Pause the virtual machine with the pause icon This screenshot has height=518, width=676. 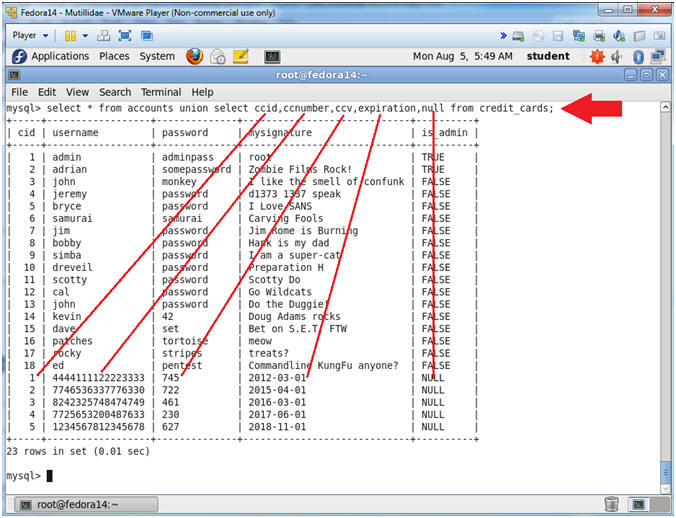pos(70,36)
